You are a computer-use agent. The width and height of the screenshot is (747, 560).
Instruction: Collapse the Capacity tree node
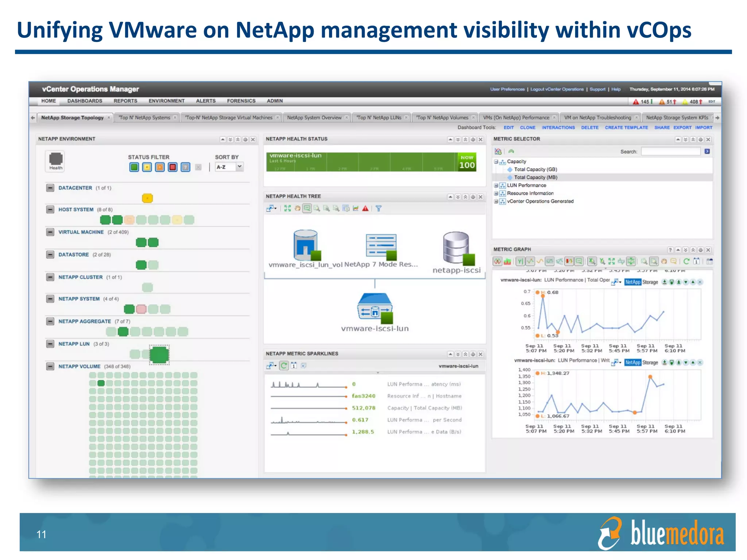coord(496,162)
